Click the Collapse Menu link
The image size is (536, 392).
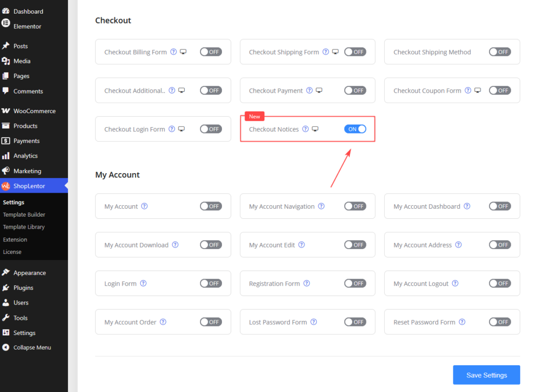(32, 348)
